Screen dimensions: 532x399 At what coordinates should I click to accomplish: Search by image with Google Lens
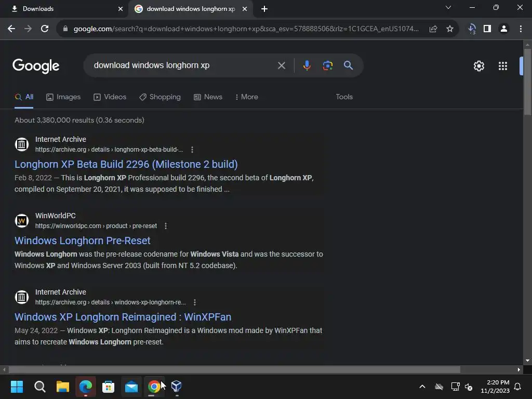click(327, 65)
